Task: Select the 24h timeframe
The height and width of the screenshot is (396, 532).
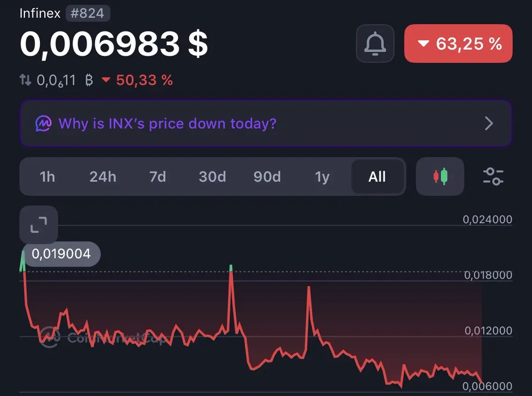Action: click(103, 177)
